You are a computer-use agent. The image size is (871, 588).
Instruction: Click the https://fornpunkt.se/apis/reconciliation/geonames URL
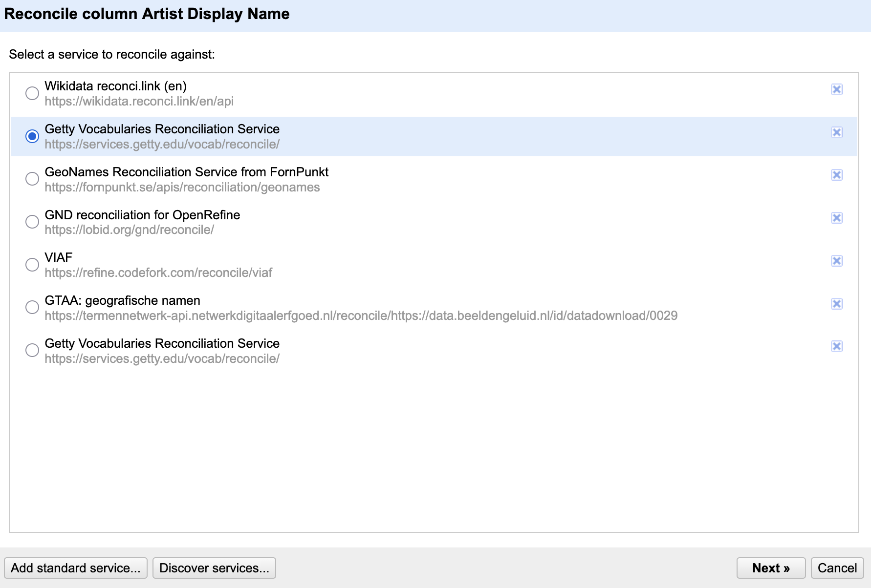182,187
